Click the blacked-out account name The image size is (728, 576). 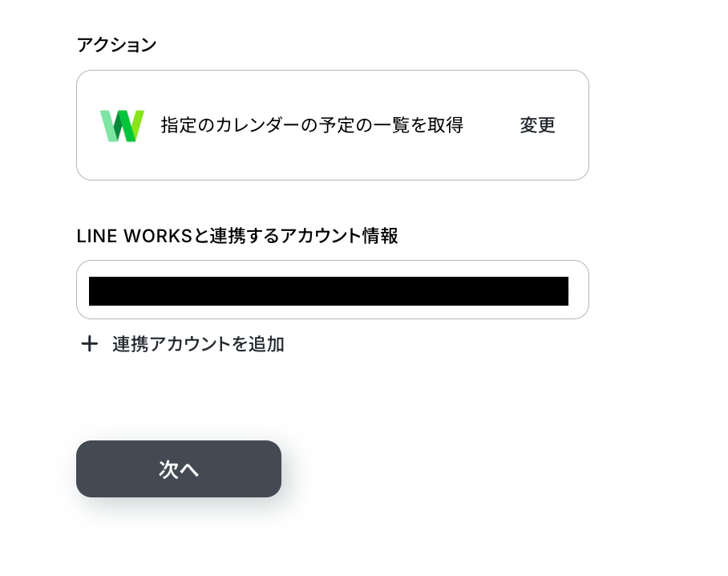[x=329, y=291]
